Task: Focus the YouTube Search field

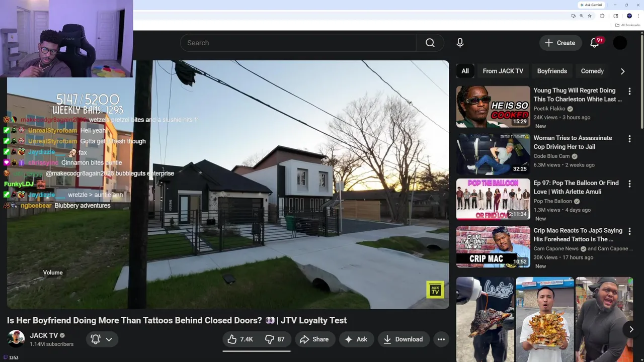Action: point(298,43)
